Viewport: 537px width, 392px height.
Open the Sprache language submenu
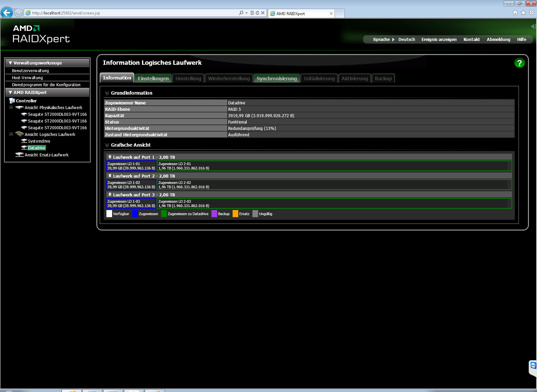click(x=384, y=39)
